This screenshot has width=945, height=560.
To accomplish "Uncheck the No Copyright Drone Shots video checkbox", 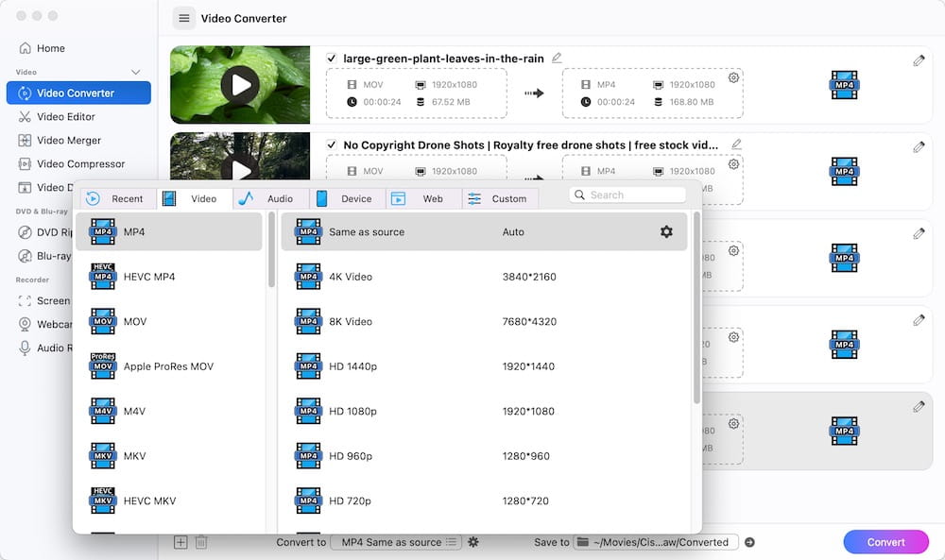I will click(332, 144).
